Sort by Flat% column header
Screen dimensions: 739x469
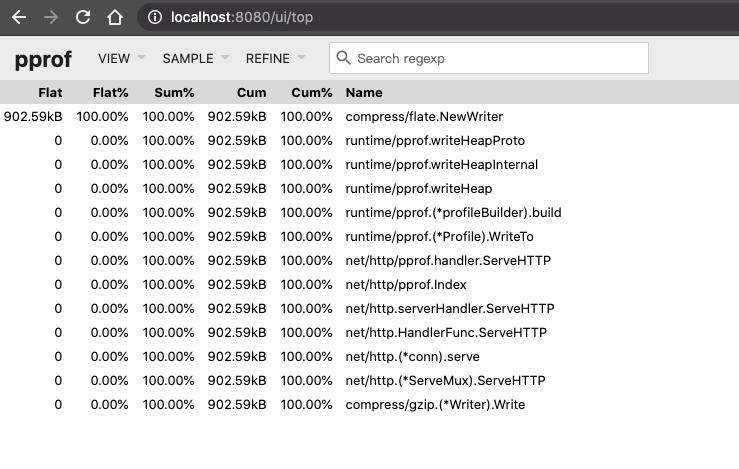pyautogui.click(x=110, y=93)
